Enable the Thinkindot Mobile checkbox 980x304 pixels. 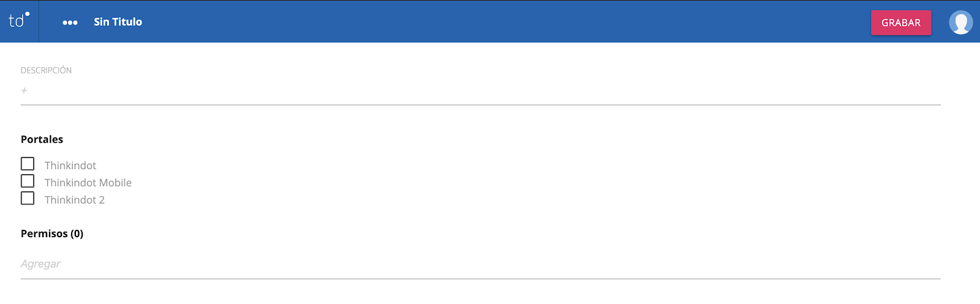coord(28,181)
